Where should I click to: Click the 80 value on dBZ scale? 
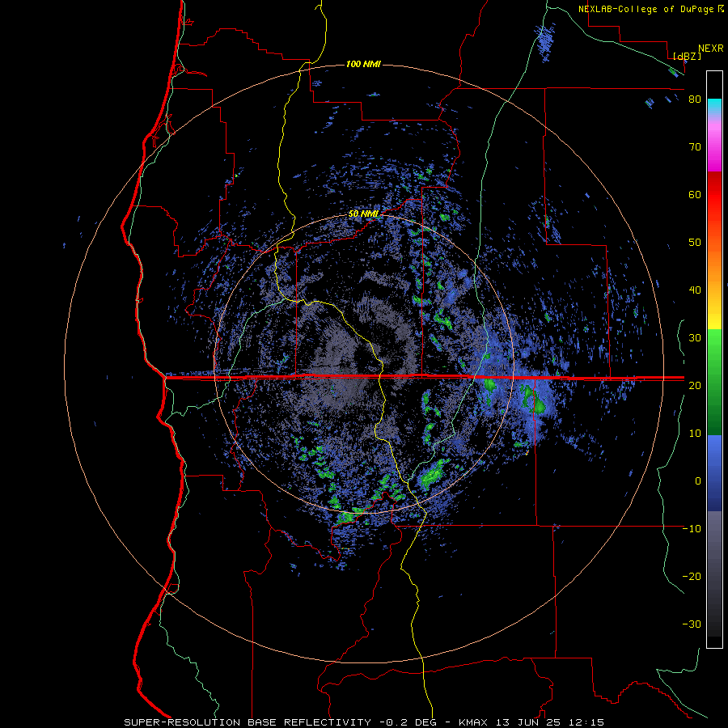click(x=695, y=99)
